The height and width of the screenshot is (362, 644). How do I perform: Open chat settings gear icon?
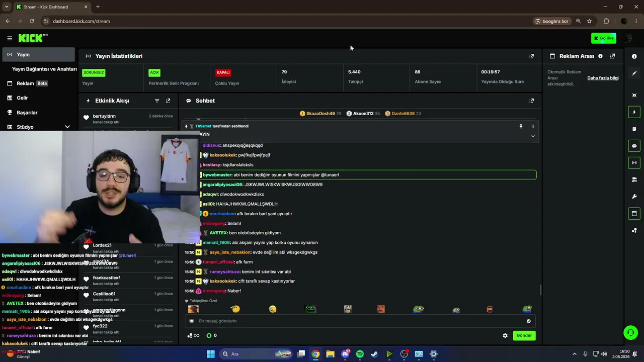[x=505, y=336]
